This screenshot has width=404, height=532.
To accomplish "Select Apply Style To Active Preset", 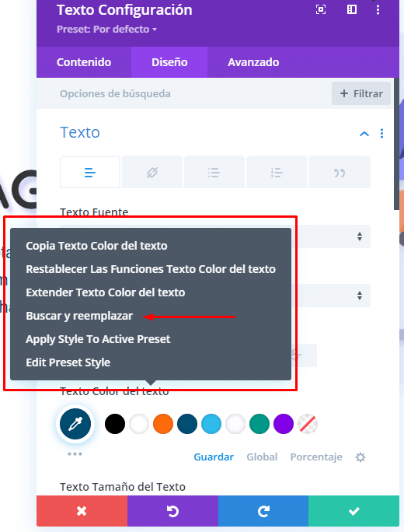I will (98, 339).
